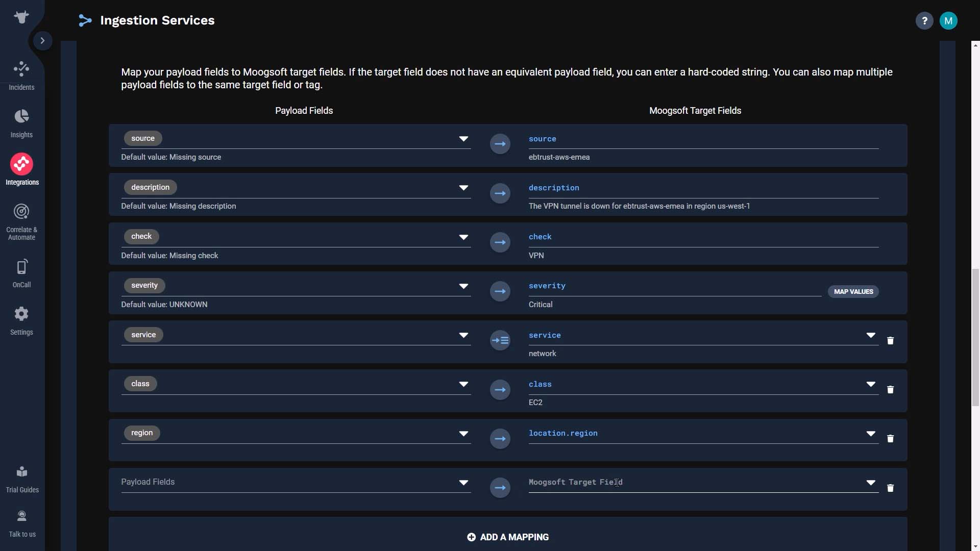
Task: Open Settings in the sidebar
Action: [x=21, y=321]
